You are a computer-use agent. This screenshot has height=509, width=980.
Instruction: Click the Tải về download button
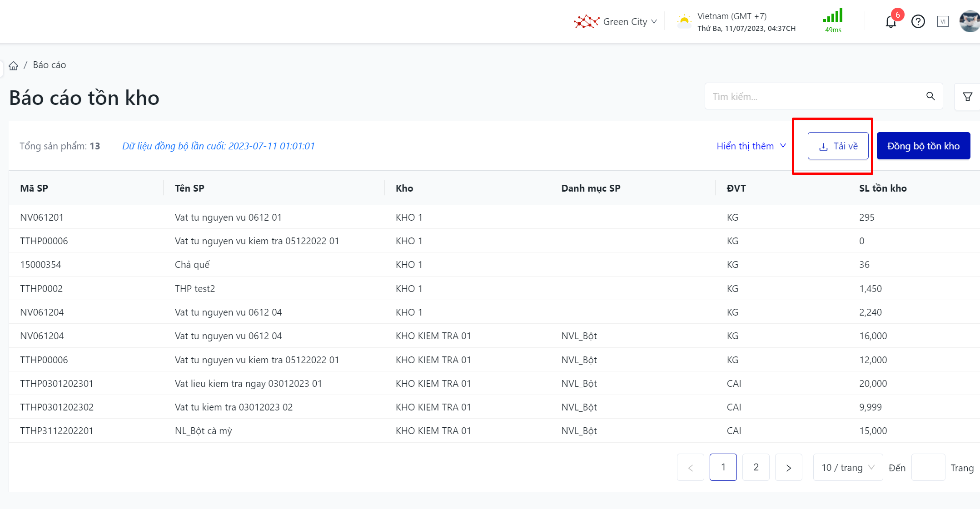(x=838, y=146)
